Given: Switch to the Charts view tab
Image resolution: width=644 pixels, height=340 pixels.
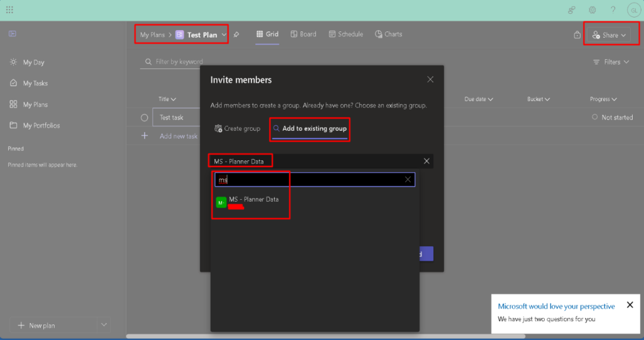Looking at the screenshot, I should [x=388, y=35].
